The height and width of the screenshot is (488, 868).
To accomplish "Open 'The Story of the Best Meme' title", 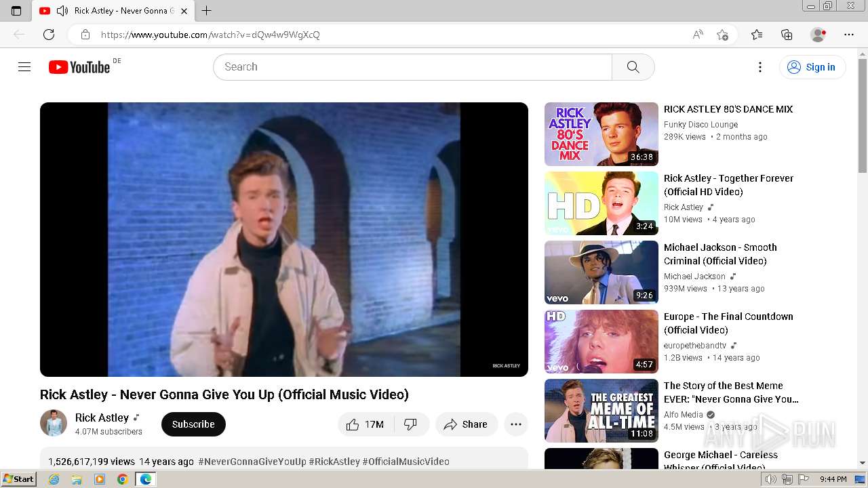I will (731, 392).
